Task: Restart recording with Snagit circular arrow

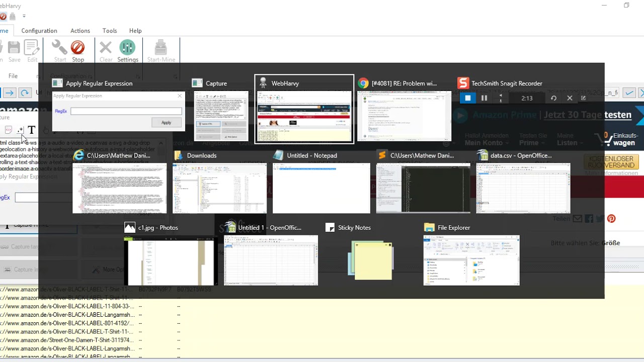Action: 553,98
